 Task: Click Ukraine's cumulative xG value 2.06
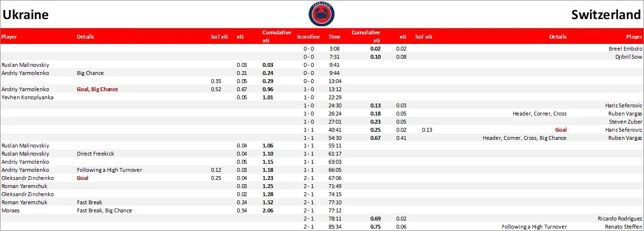point(268,210)
